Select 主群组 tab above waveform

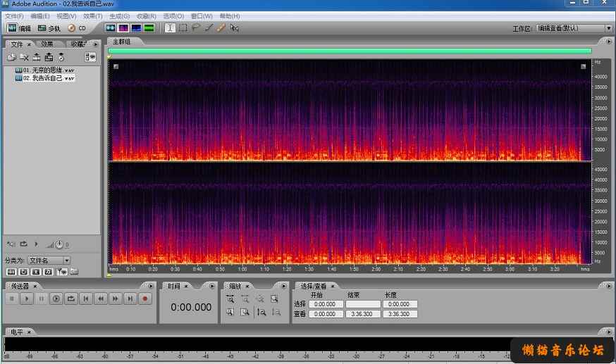tap(121, 42)
